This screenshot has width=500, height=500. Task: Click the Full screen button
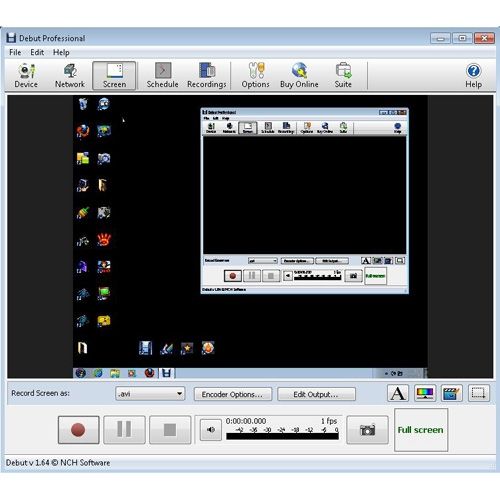(421, 430)
